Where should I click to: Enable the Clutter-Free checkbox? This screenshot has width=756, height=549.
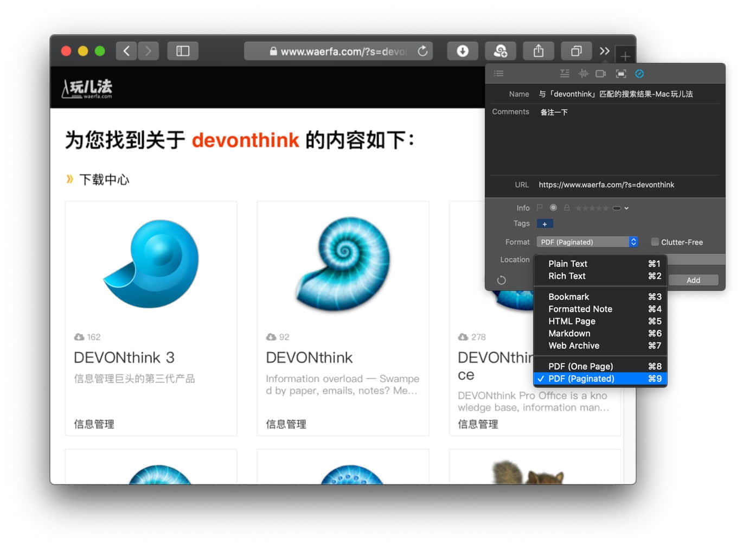click(655, 242)
